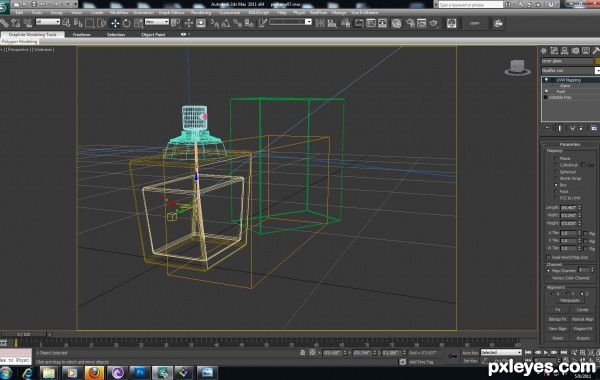600x380 pixels.
Task: Select Face mapping radio button
Action: [x=556, y=191]
